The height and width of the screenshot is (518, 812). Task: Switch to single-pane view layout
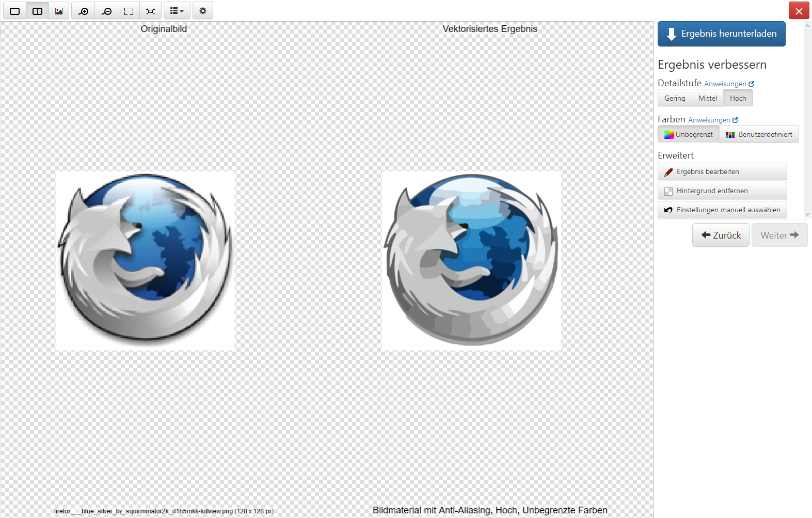tap(15, 11)
